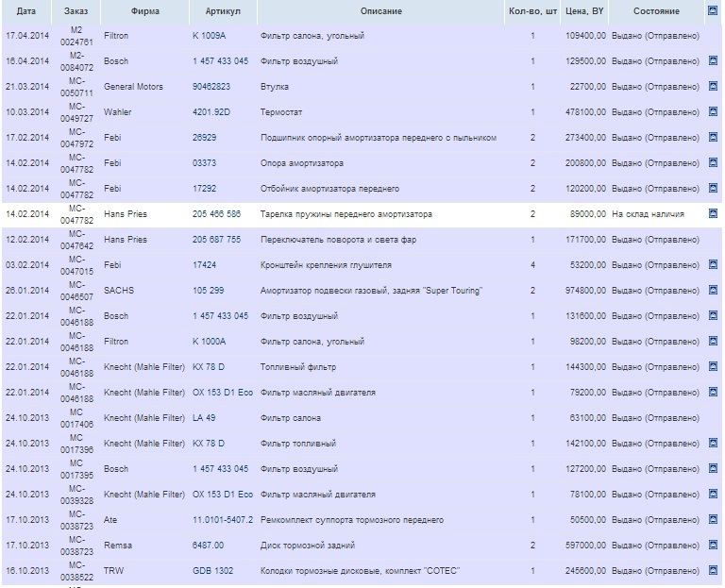Click the Цена, BY column header
This screenshot has width=725, height=588.
pyautogui.click(x=584, y=11)
